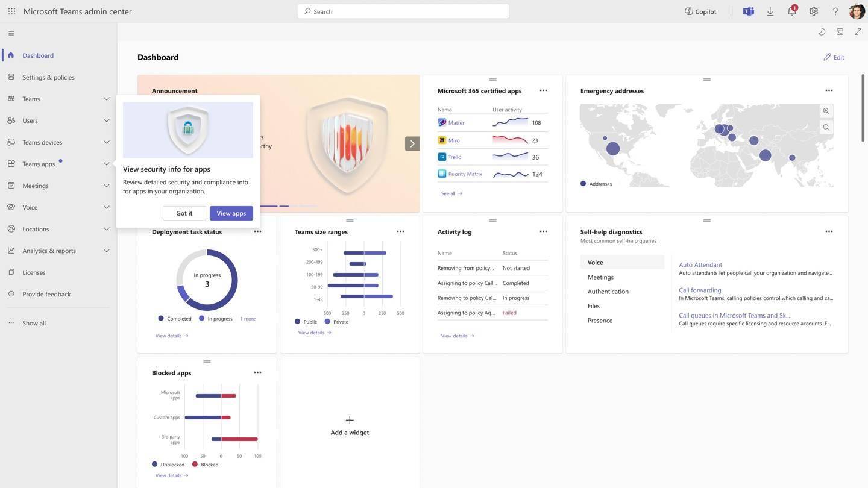Image resolution: width=868 pixels, height=488 pixels.
Task: Open the Auto Attendant article link
Action: 700,265
